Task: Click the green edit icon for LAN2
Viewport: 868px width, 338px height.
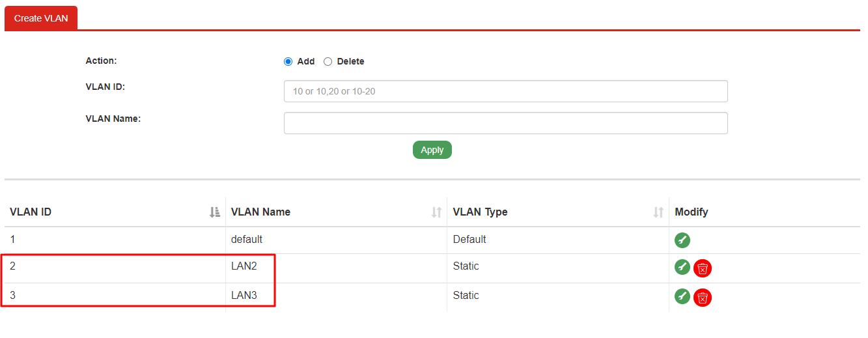Action: click(x=682, y=267)
